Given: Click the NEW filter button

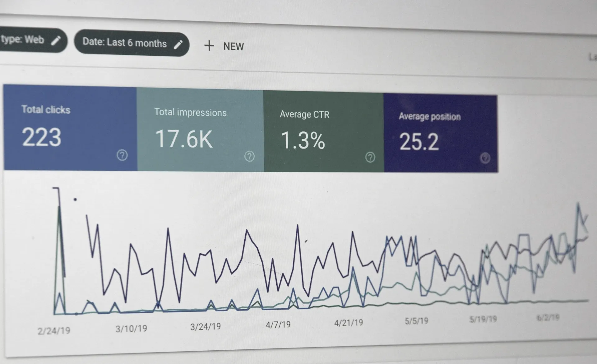Looking at the screenshot, I should pos(233,47).
